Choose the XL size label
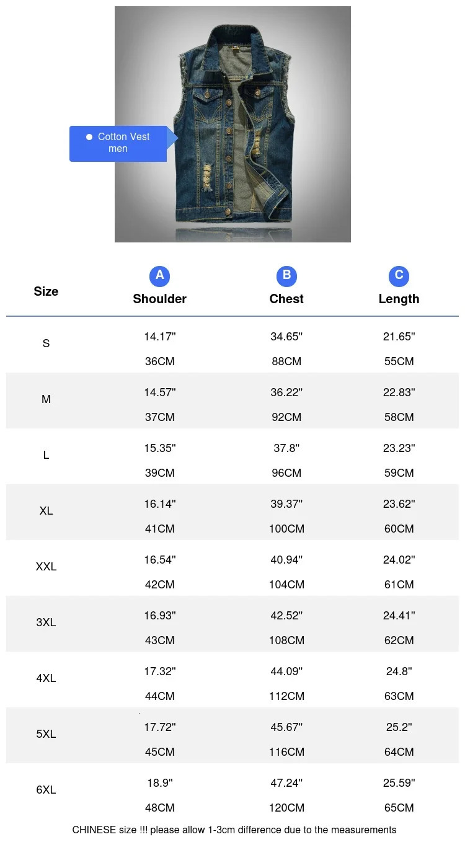465x868 pixels. (46, 511)
